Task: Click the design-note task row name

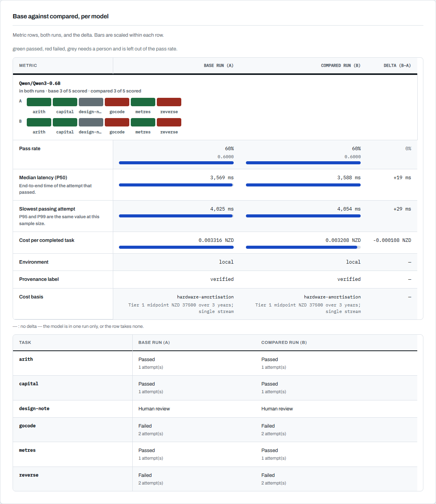Action: click(34, 408)
